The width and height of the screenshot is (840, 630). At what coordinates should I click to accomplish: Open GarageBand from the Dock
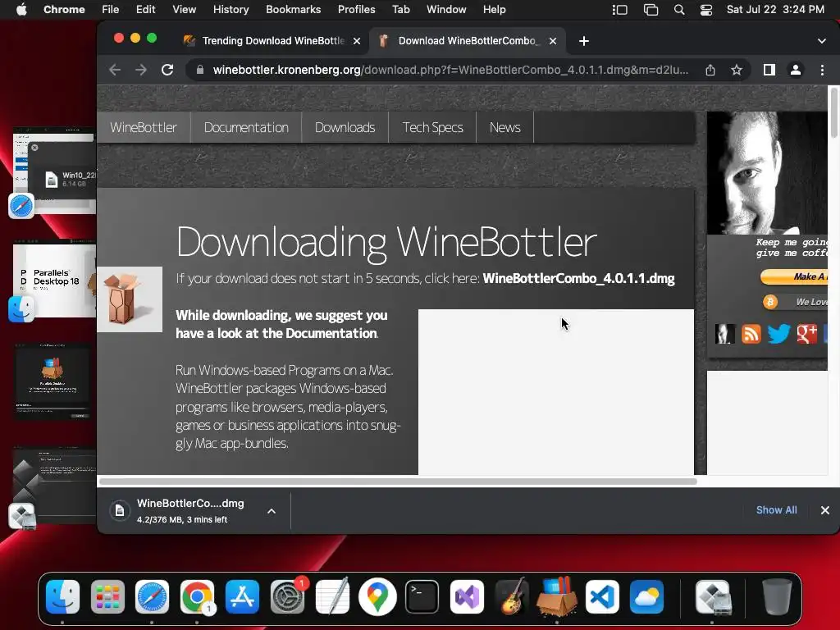pos(512,597)
